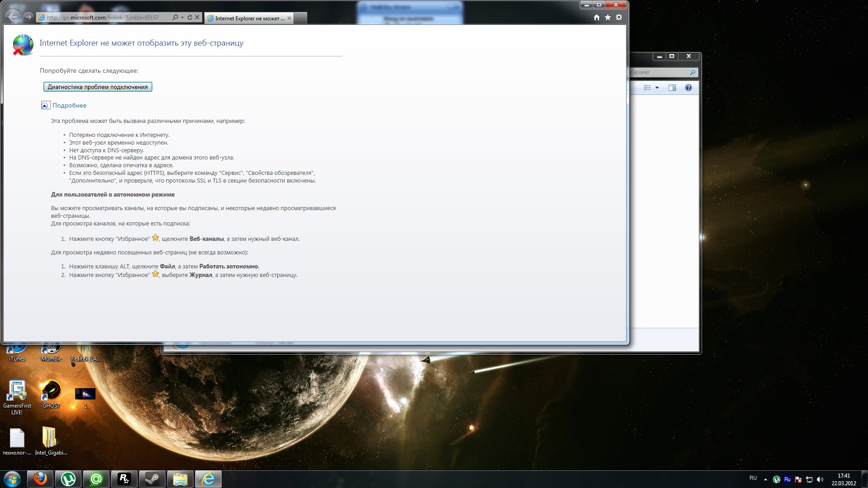
Task: Open the Realtek_LA... desktop icon
Action: [x=85, y=352]
